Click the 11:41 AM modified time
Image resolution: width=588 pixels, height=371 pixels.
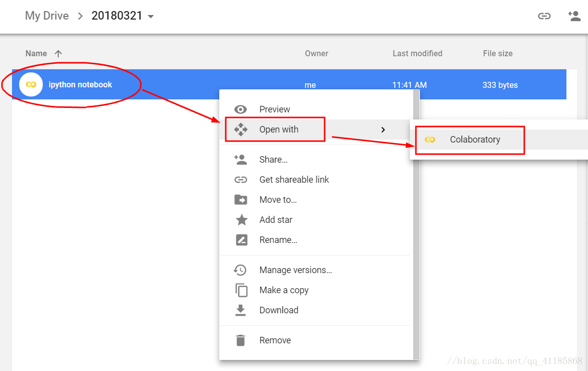point(409,85)
